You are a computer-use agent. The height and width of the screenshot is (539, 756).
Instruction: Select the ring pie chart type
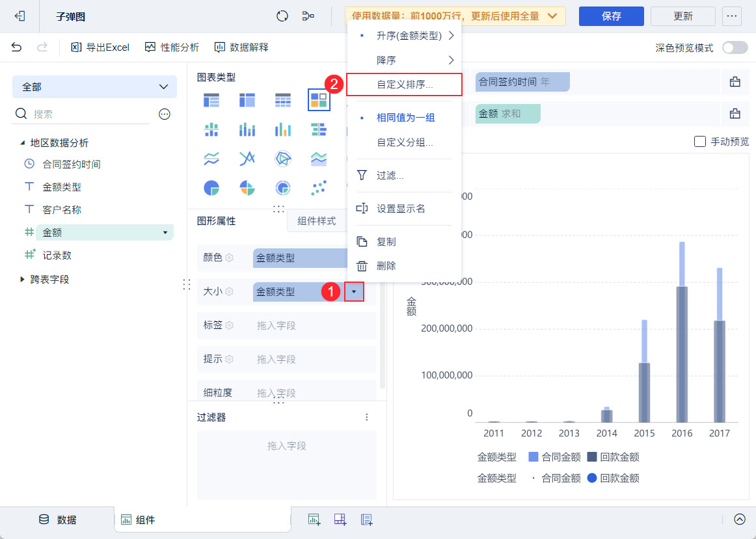coord(282,188)
